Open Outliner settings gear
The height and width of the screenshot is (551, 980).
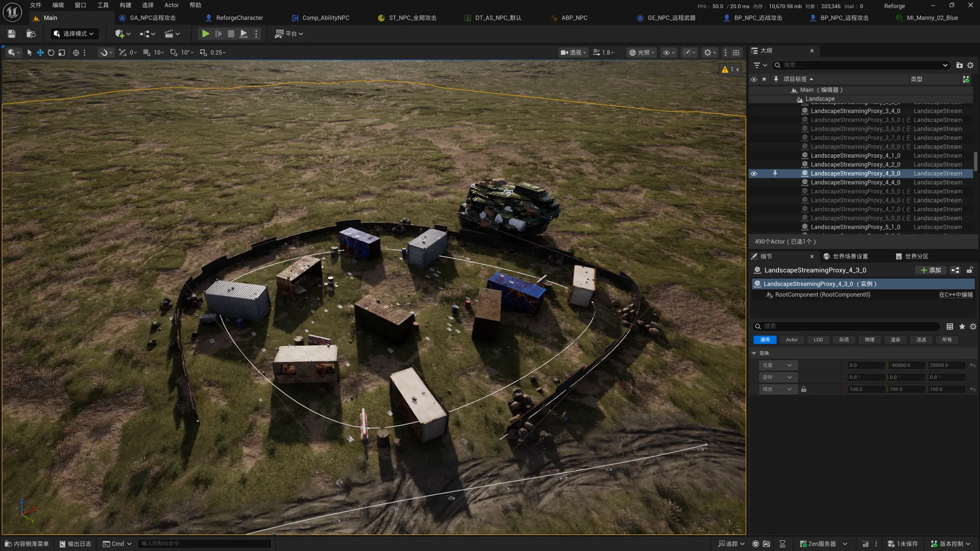click(x=970, y=65)
